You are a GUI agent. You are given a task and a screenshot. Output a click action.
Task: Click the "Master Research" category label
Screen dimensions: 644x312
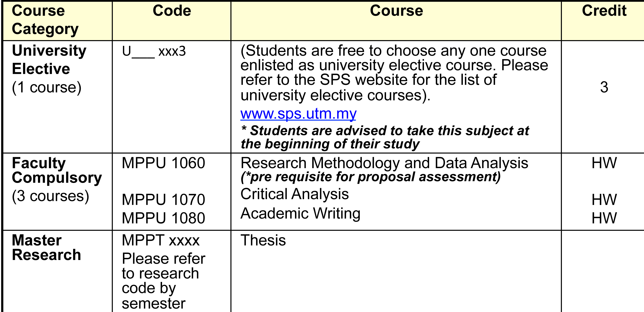(47, 247)
